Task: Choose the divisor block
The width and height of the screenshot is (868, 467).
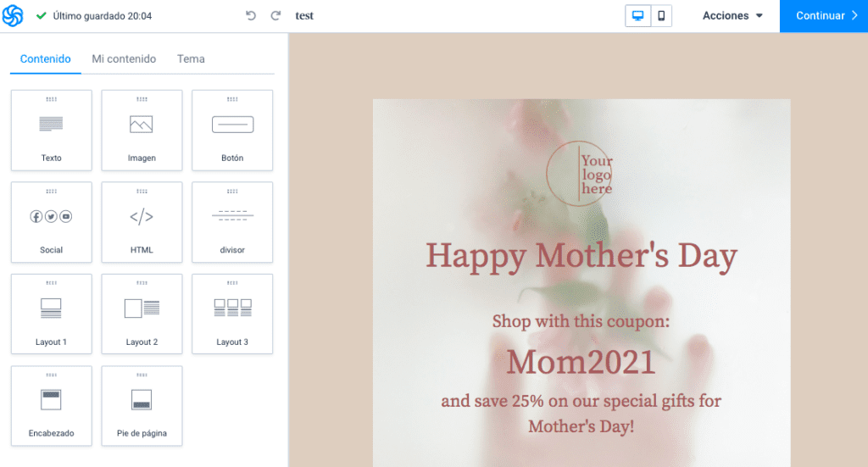Action: point(232,222)
